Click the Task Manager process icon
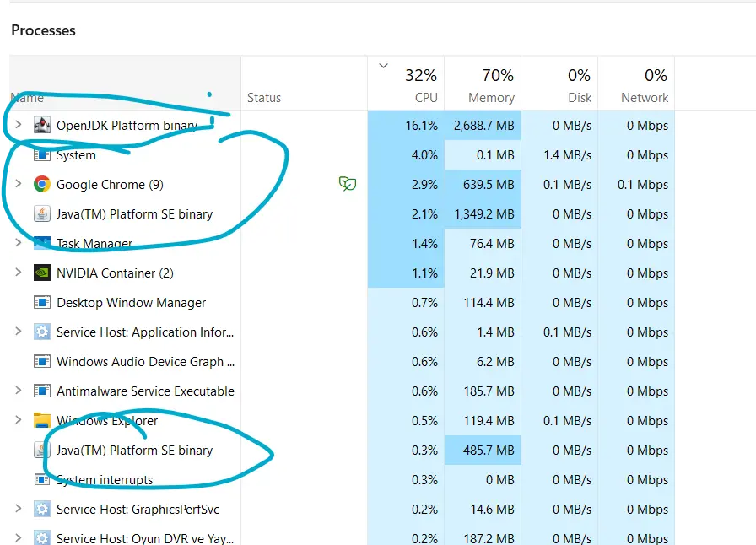This screenshot has width=756, height=545. pos(42,243)
